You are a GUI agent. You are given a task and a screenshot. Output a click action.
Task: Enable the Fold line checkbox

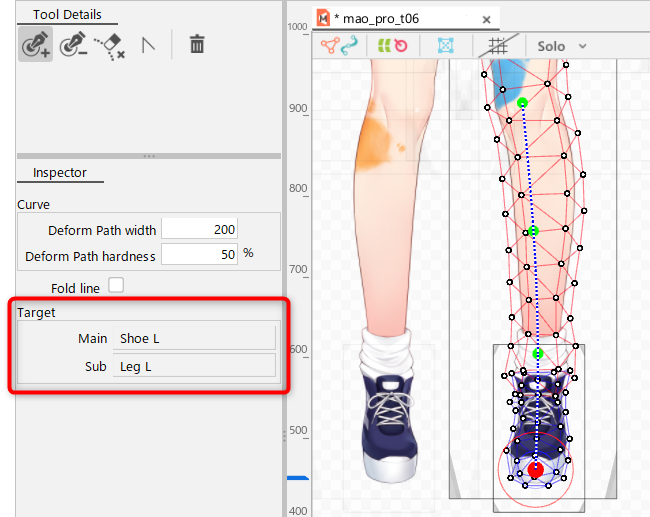[x=116, y=286]
